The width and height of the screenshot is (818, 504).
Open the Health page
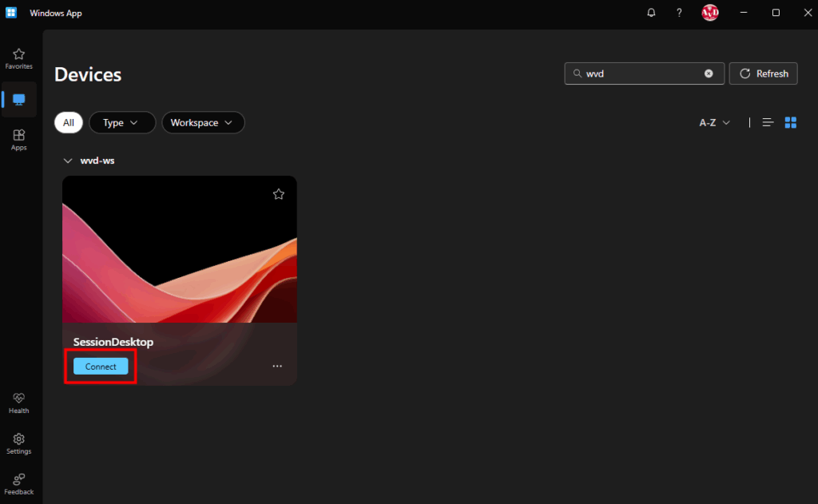tap(18, 403)
